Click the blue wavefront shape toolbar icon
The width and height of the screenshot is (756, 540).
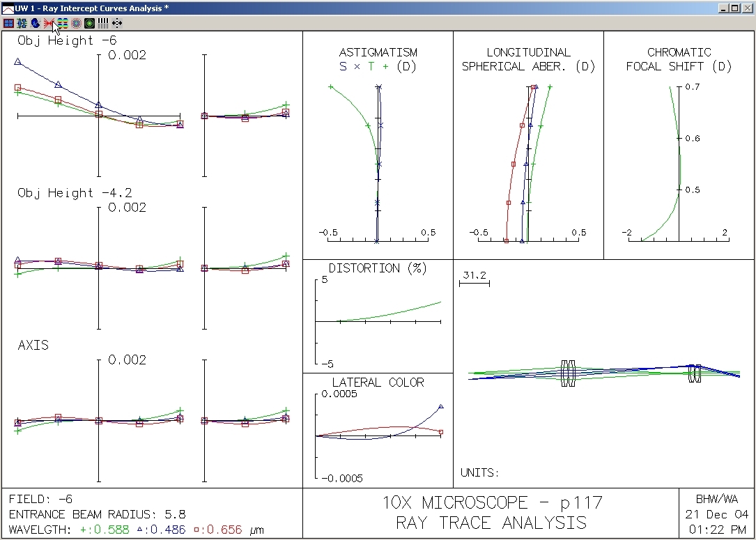pos(35,23)
